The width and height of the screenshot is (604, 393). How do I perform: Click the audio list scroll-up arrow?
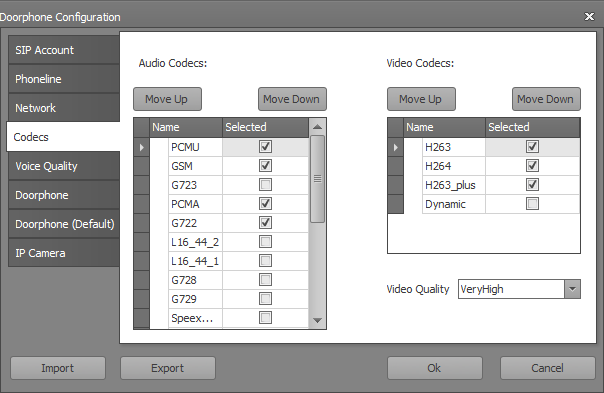pyautogui.click(x=317, y=127)
